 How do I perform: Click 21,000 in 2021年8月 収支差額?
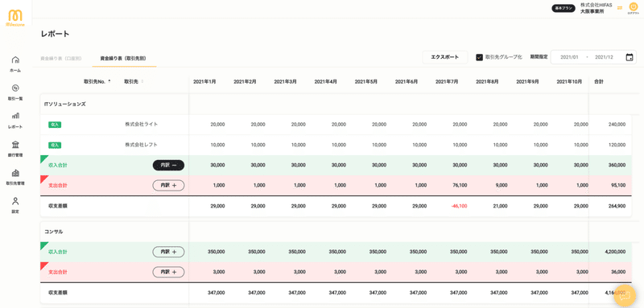501,206
